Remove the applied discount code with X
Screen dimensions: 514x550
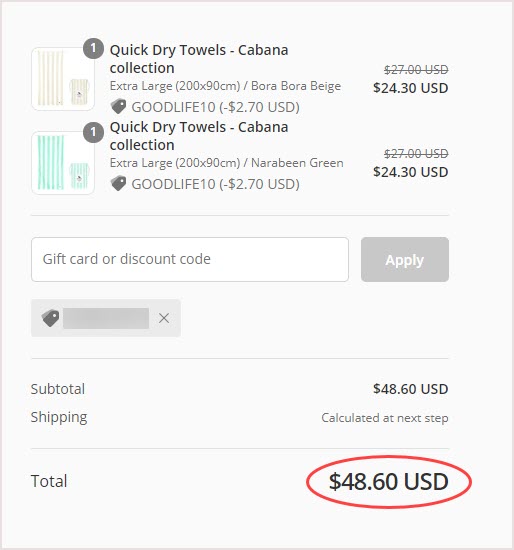tap(164, 318)
